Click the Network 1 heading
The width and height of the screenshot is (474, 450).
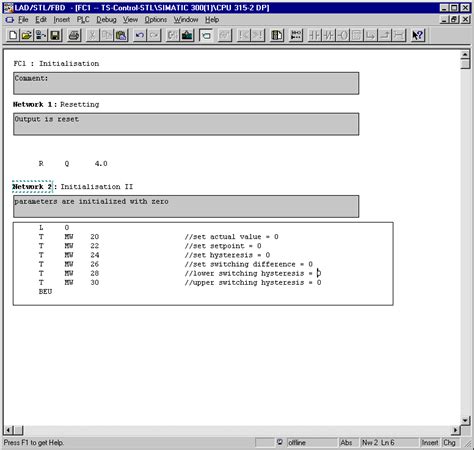click(32, 104)
